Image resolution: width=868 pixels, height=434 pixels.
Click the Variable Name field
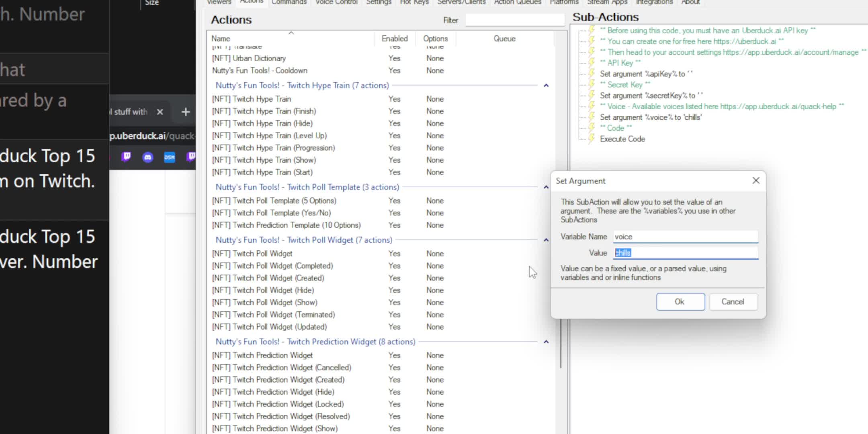tap(685, 237)
